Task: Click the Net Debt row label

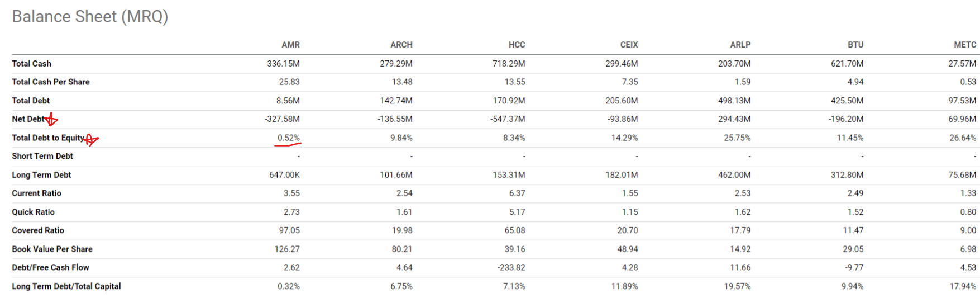Action: (x=28, y=119)
